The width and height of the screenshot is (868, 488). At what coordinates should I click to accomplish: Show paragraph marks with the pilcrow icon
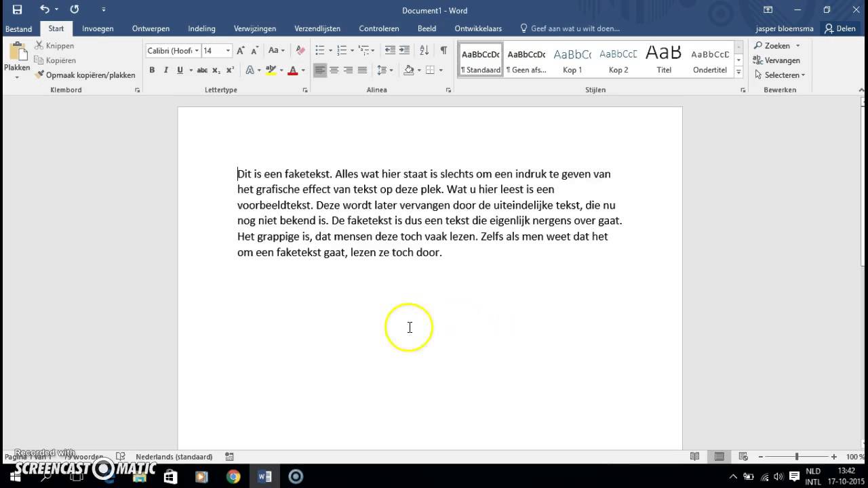[443, 50]
